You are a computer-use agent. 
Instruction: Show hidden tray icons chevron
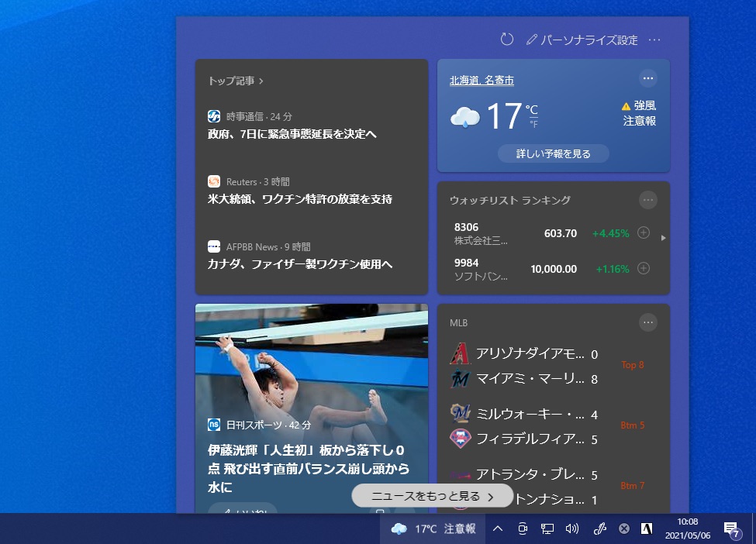(x=498, y=529)
